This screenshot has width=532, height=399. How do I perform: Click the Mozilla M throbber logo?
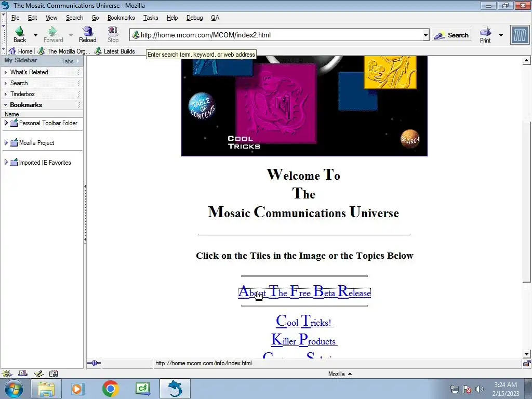520,35
